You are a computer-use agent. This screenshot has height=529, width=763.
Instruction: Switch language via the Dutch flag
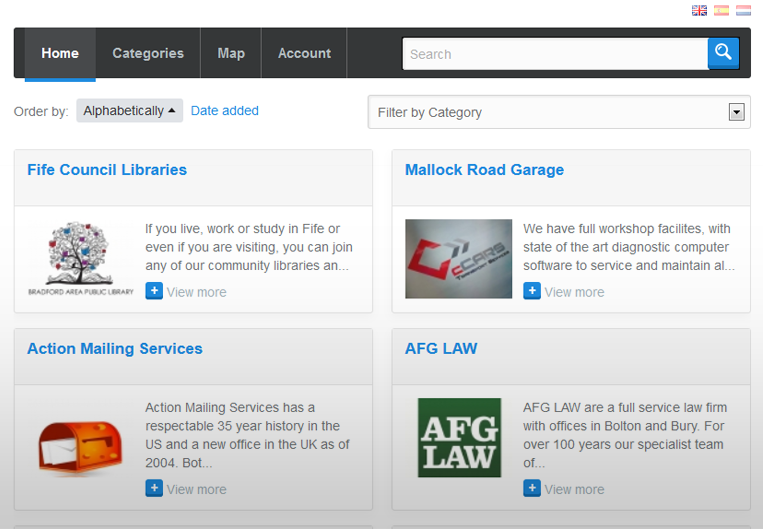pyautogui.click(x=743, y=10)
